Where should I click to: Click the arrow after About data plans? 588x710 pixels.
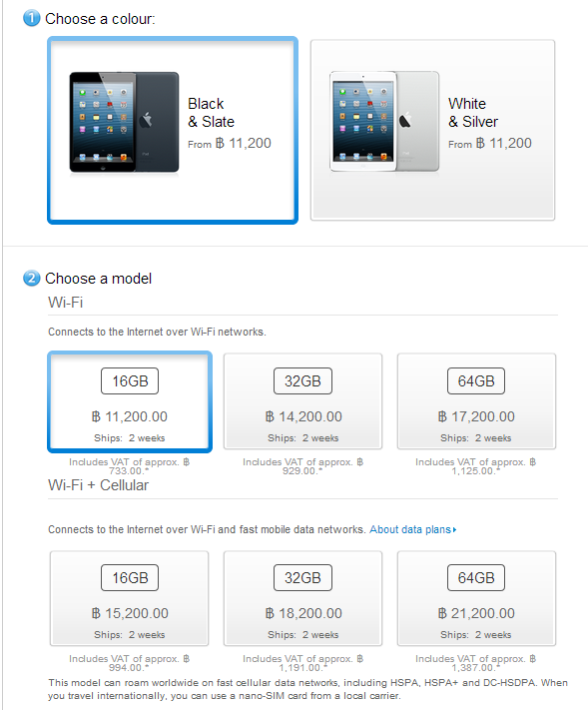pos(454,530)
